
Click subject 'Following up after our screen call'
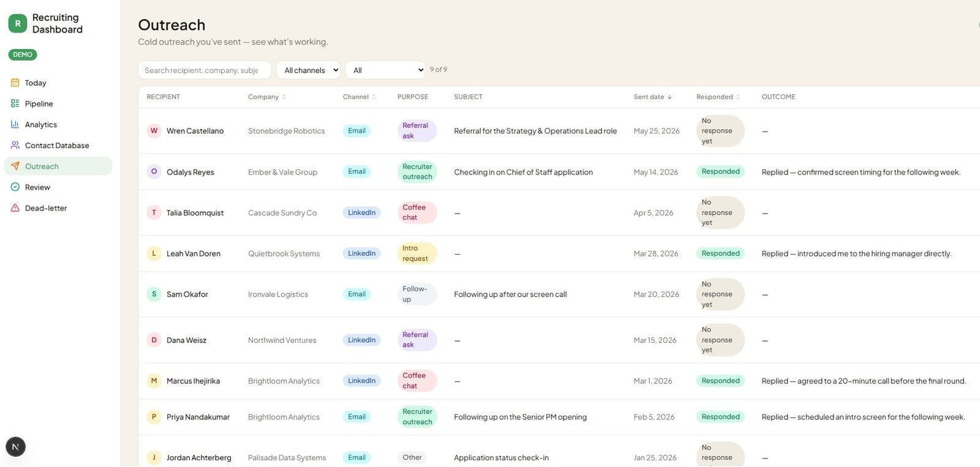tap(510, 294)
